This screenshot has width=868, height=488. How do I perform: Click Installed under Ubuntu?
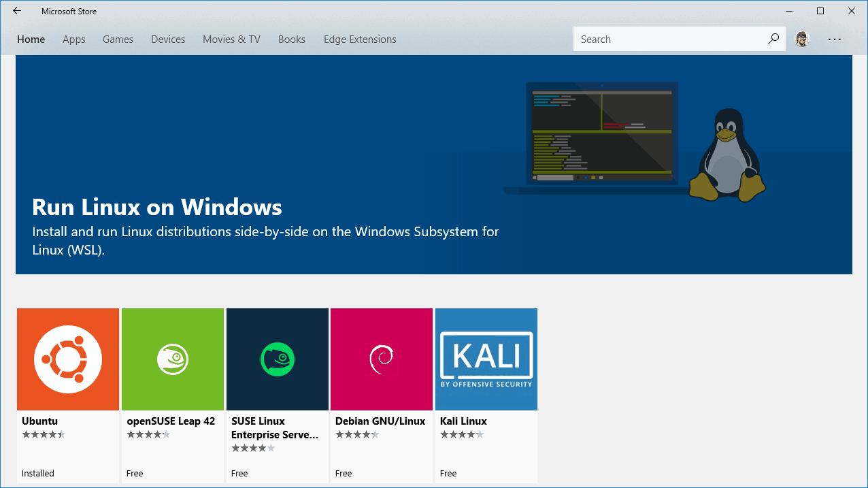pyautogui.click(x=37, y=473)
